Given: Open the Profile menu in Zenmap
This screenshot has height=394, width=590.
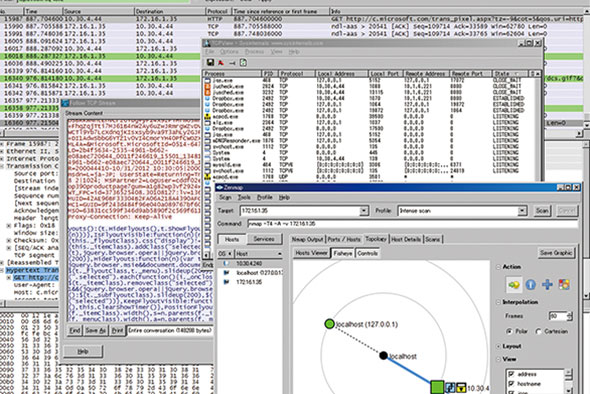Looking at the screenshot, I should pyautogui.click(x=265, y=197).
